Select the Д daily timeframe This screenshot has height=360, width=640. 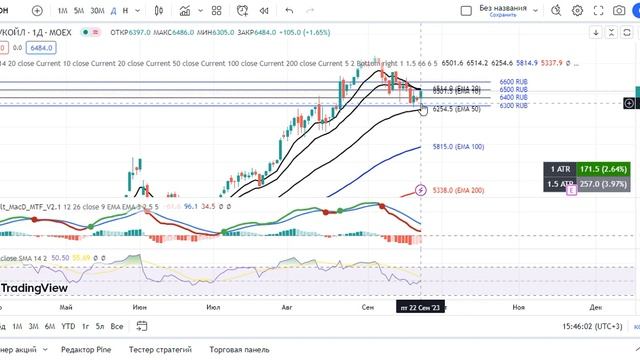coord(113,11)
